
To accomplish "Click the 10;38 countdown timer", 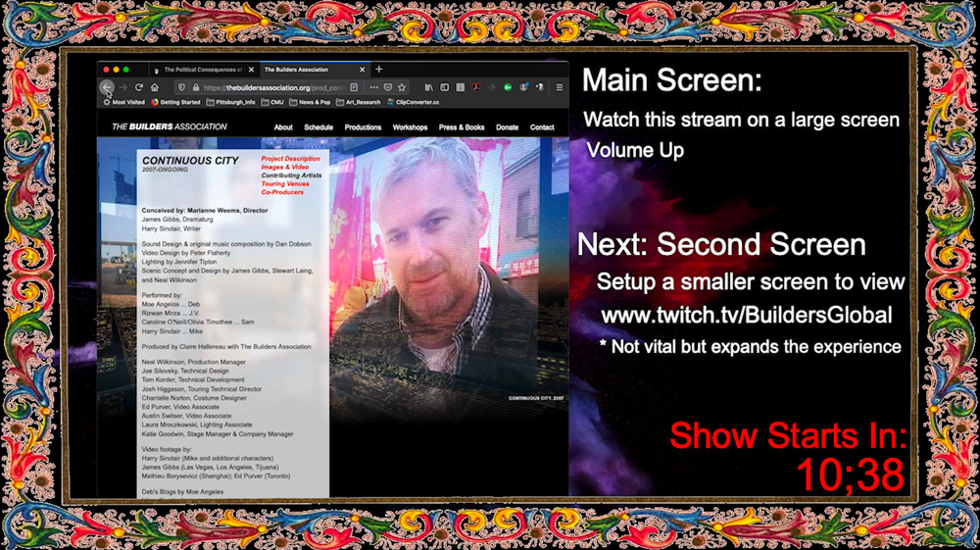I will tap(850, 475).
